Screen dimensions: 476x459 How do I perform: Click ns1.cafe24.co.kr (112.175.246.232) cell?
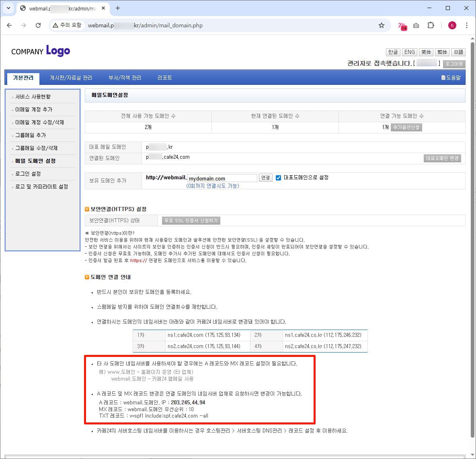325,335
